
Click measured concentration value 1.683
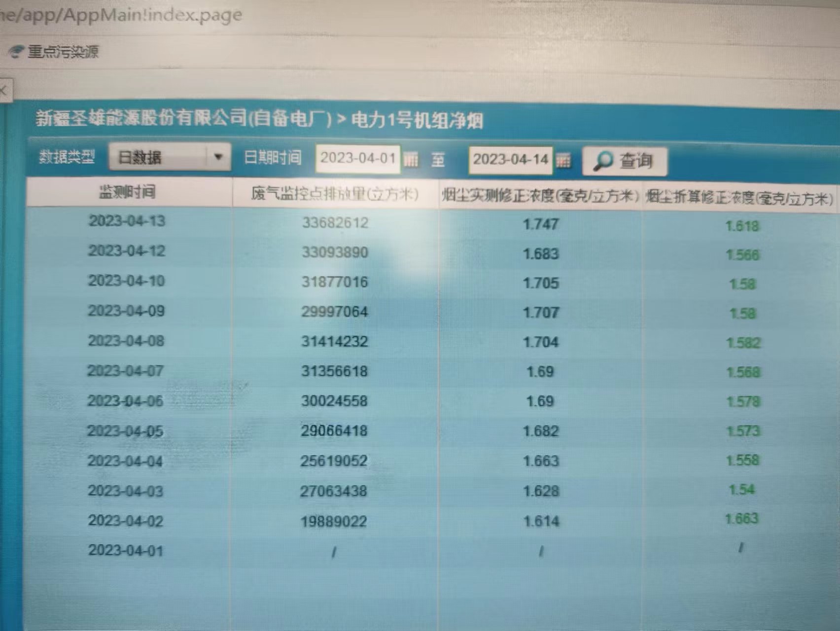click(541, 254)
